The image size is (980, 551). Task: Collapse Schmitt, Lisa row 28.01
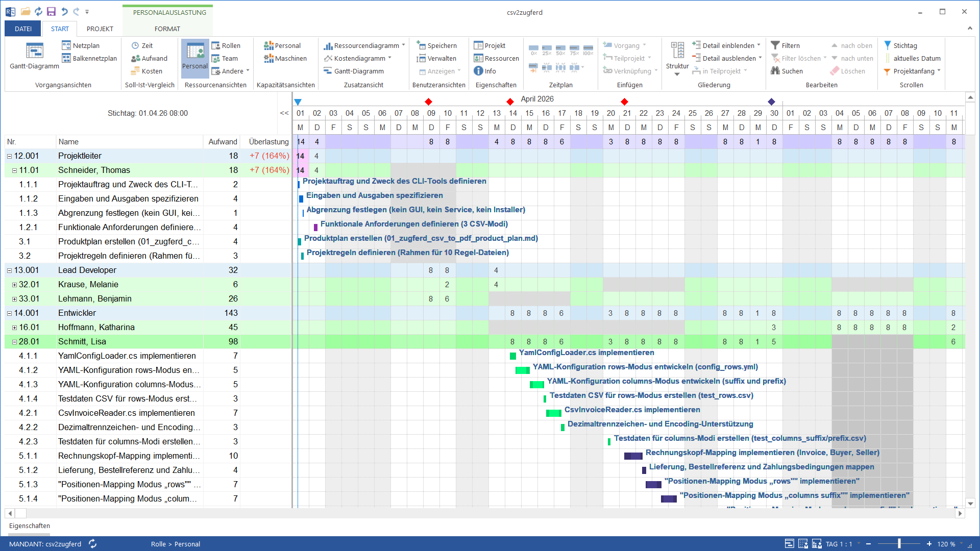(14, 342)
